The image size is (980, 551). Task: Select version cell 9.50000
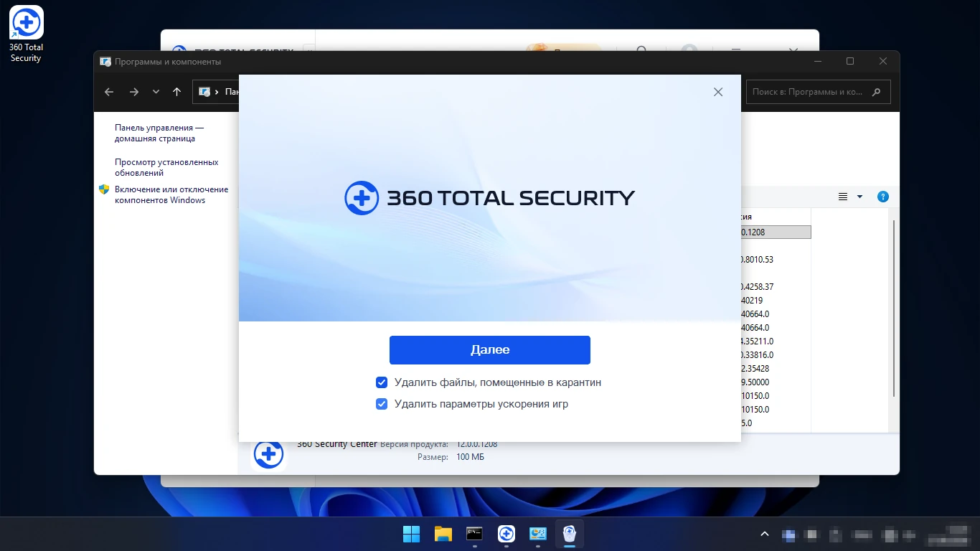(x=755, y=382)
